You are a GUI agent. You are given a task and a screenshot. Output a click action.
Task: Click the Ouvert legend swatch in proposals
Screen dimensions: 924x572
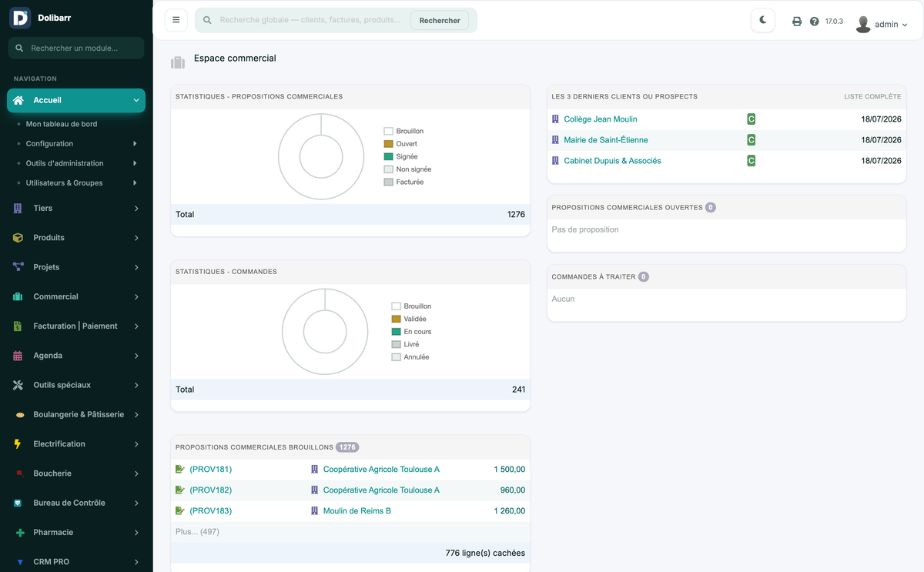coord(388,144)
